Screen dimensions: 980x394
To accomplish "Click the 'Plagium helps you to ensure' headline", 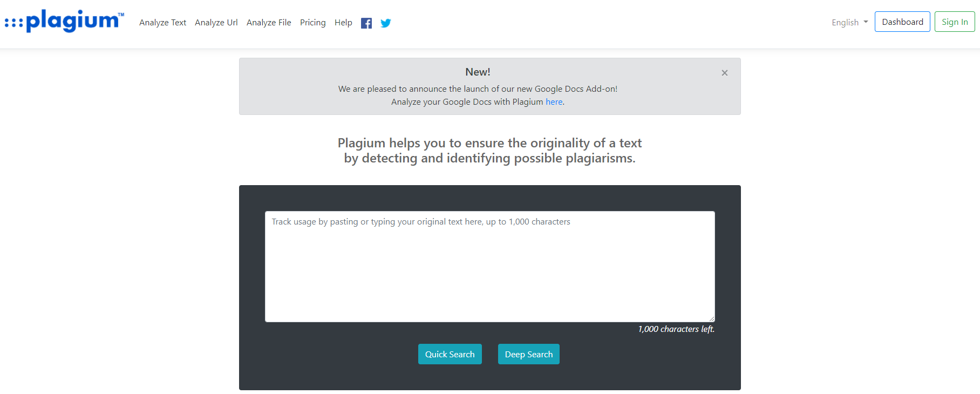I will 489,151.
